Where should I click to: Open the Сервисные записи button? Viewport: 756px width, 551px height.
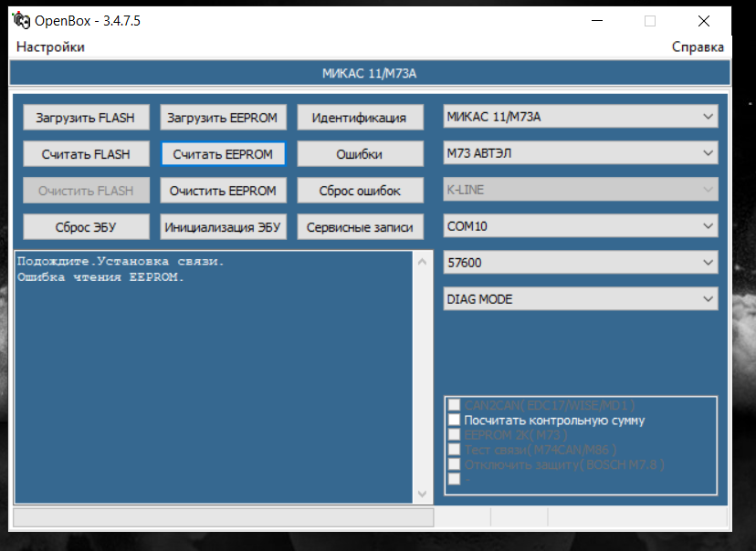coord(359,227)
